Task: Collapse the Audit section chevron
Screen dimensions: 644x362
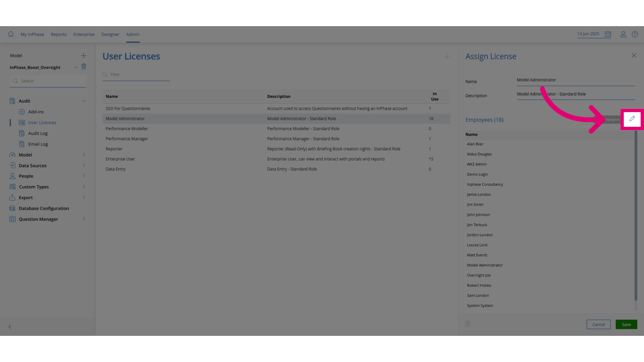Action: (x=84, y=101)
